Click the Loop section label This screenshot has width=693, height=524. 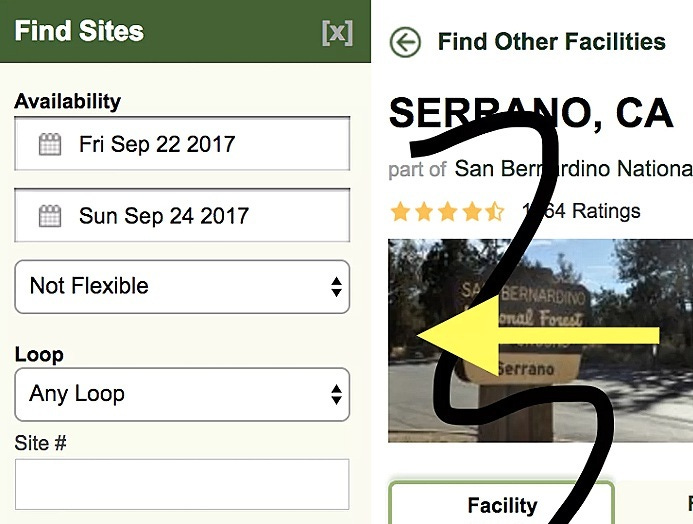[39, 354]
